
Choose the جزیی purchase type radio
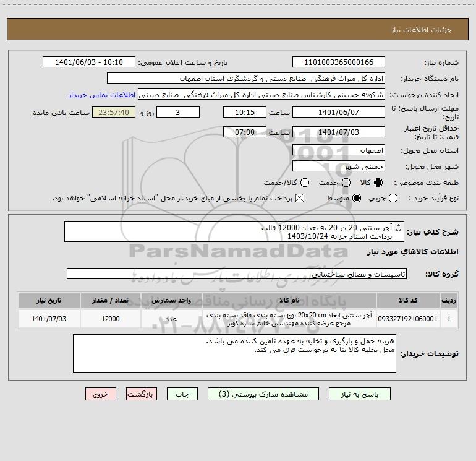pyautogui.click(x=393, y=198)
